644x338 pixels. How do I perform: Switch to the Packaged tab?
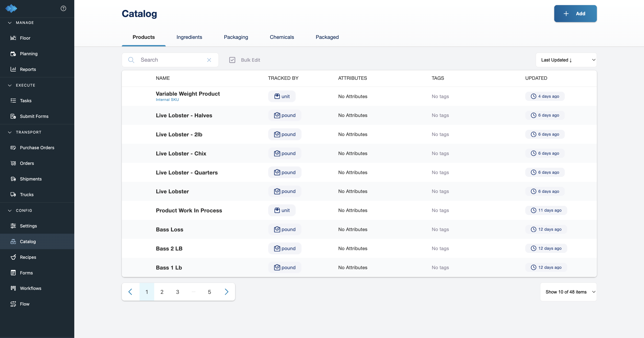pyautogui.click(x=327, y=37)
